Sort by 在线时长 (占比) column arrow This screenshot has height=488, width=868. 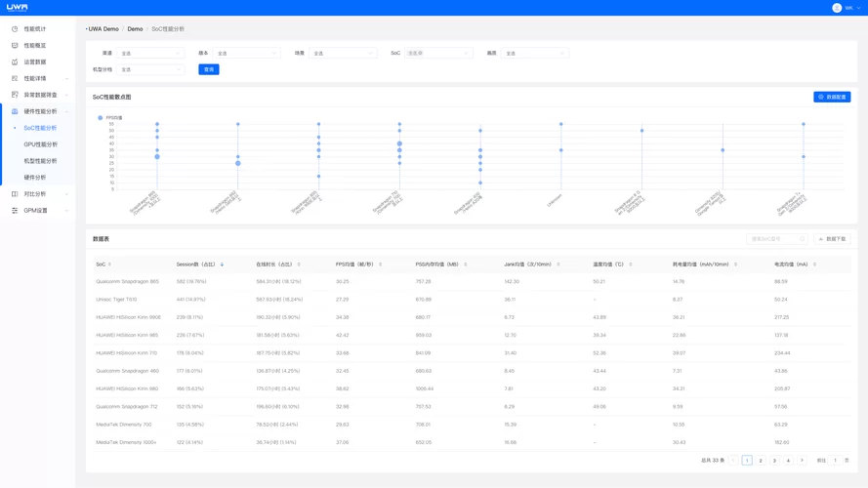click(x=299, y=264)
